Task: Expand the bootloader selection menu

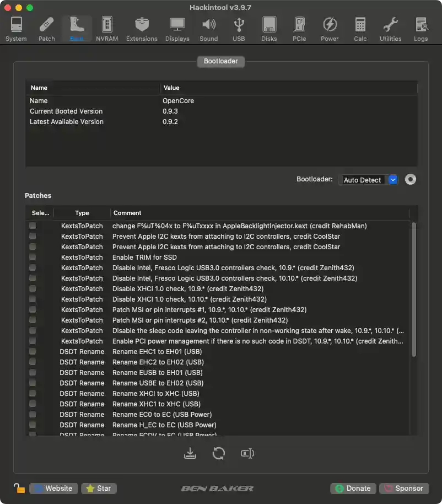Action: tap(392, 179)
